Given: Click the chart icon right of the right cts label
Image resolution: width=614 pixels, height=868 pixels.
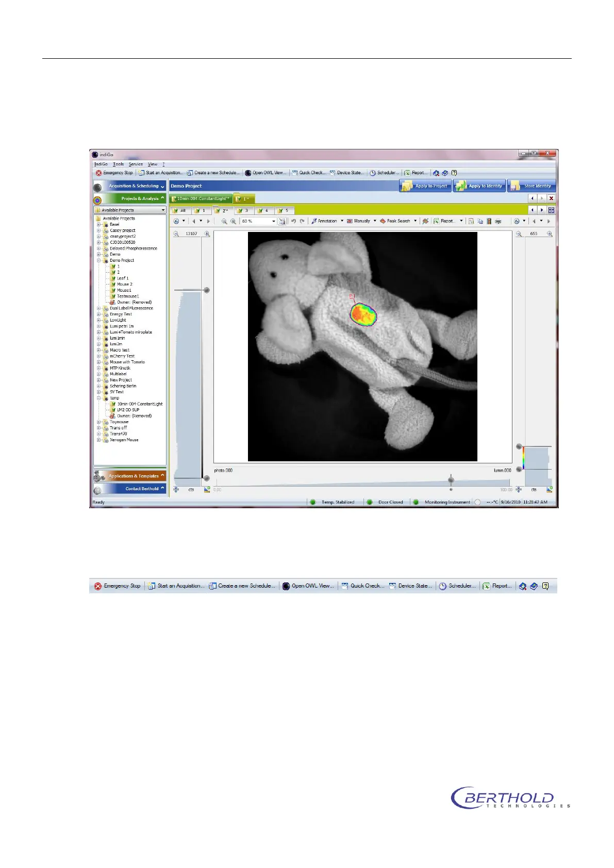Looking at the screenshot, I should [550, 490].
